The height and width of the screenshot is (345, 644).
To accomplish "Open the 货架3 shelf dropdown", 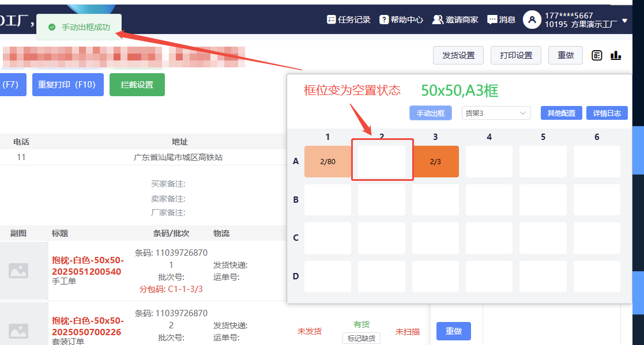I will (496, 113).
